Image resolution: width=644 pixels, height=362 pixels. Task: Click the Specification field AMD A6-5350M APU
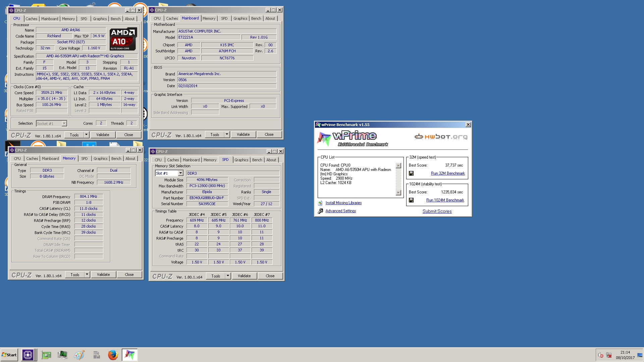tap(87, 56)
